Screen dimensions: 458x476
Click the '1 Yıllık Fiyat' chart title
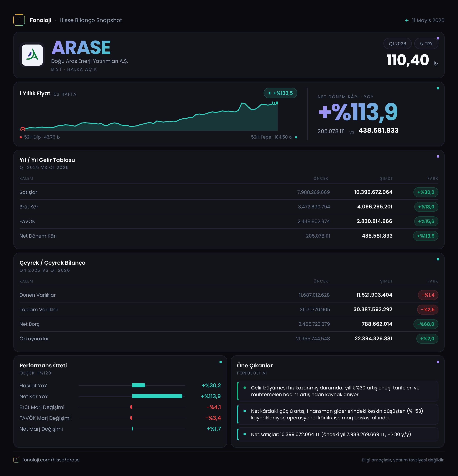coord(35,93)
